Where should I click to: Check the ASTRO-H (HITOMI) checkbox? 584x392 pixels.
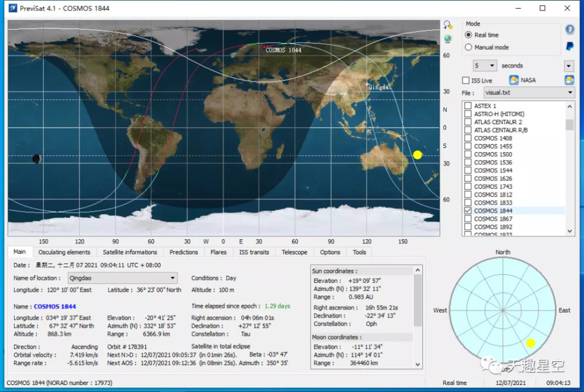click(468, 114)
